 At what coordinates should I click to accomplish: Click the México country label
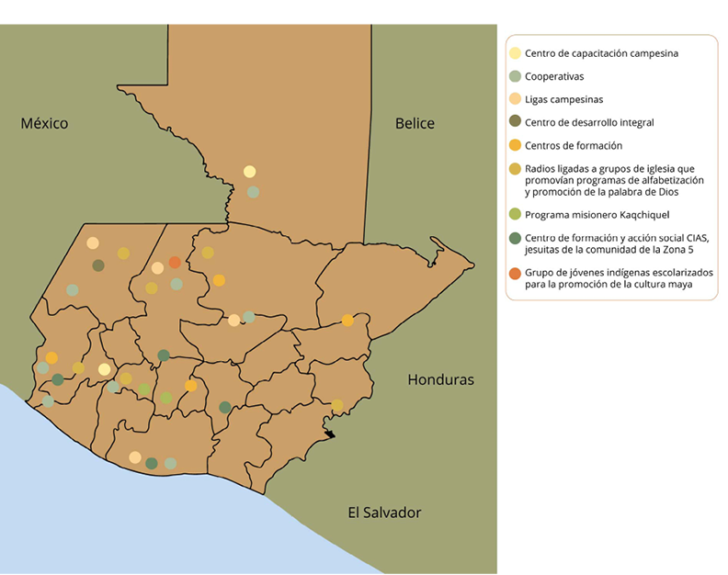[44, 124]
